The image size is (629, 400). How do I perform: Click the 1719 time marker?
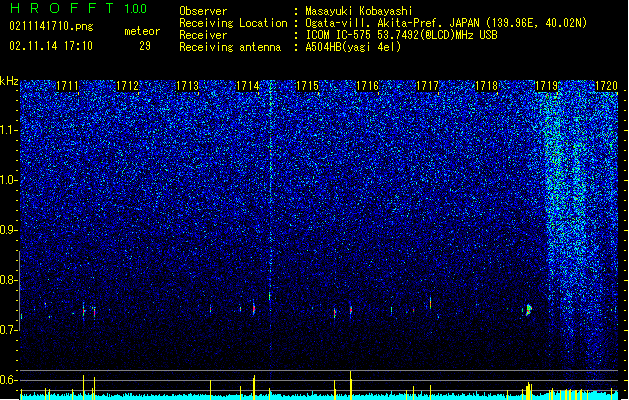click(547, 86)
